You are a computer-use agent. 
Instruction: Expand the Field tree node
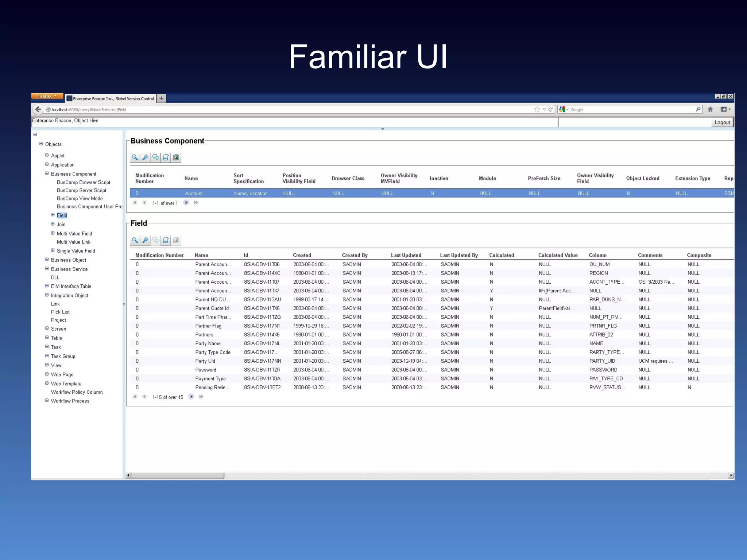(53, 215)
